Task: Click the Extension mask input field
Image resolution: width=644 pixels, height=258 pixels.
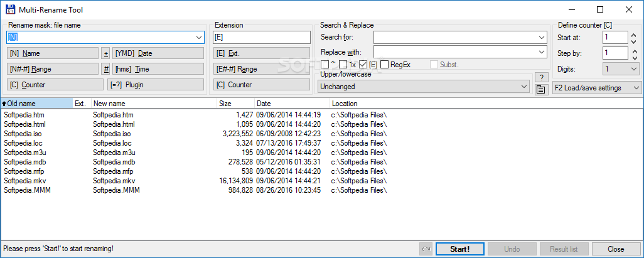Action: (262, 38)
